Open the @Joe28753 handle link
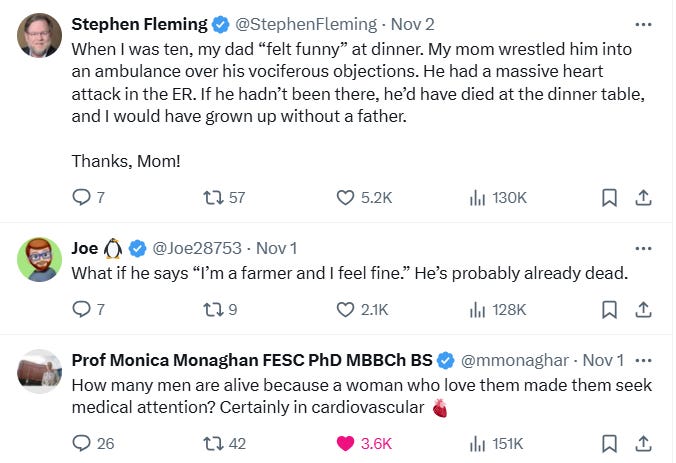 click(x=198, y=248)
